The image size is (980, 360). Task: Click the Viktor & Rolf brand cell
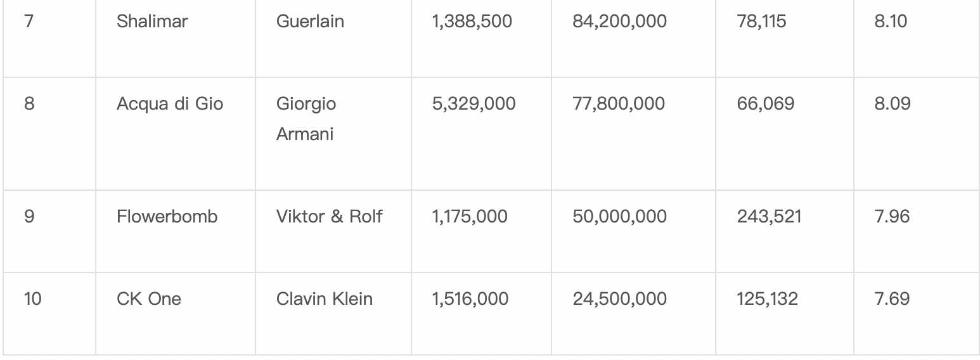333,231
